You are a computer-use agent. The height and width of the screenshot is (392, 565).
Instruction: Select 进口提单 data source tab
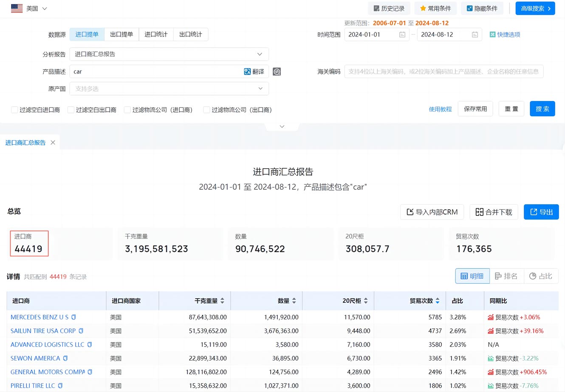(x=87, y=34)
